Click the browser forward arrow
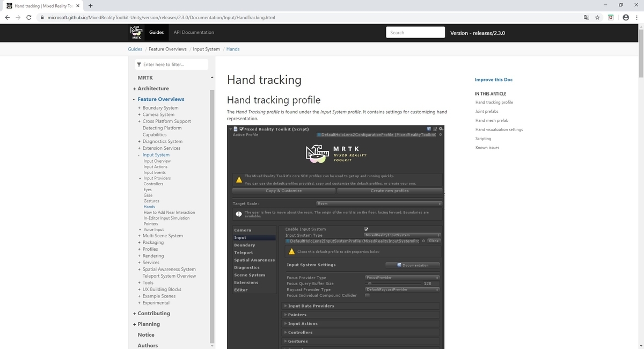The width and height of the screenshot is (644, 349). (x=19, y=17)
